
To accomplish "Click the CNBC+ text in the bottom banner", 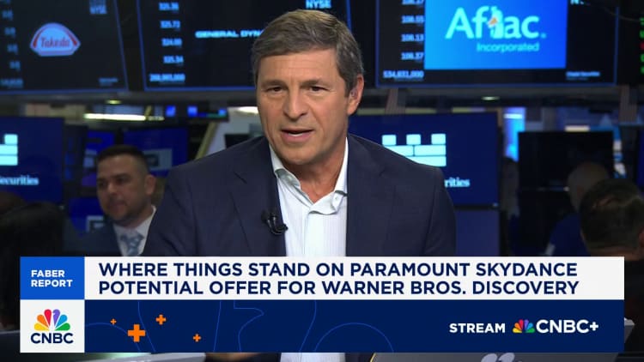I will click(568, 327).
